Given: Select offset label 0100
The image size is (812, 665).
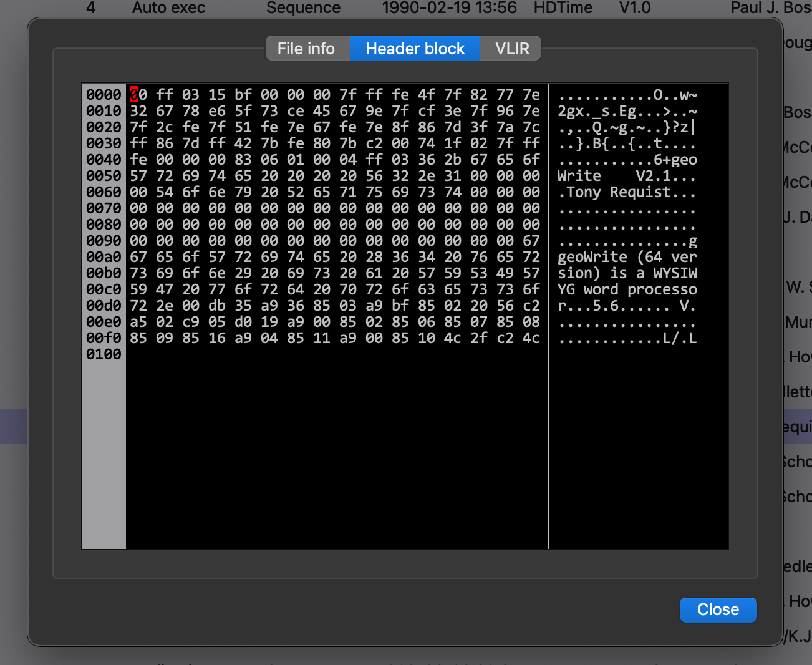Looking at the screenshot, I should [104, 354].
